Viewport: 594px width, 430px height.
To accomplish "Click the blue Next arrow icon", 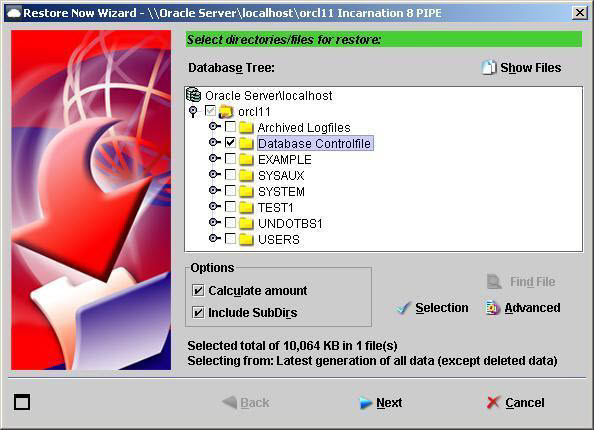I will 365,403.
